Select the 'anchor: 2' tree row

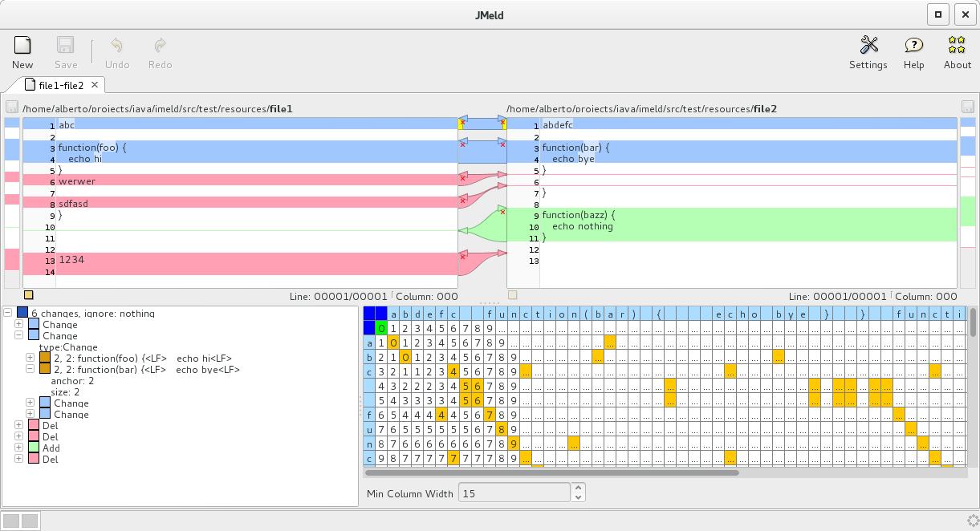(72, 380)
